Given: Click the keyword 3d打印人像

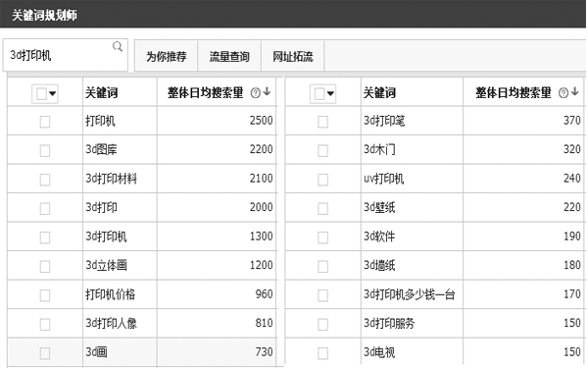Looking at the screenshot, I should (111, 323).
